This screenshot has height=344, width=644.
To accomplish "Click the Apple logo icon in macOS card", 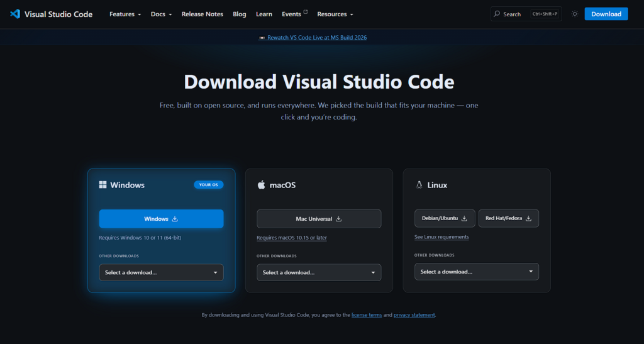I will tap(261, 185).
